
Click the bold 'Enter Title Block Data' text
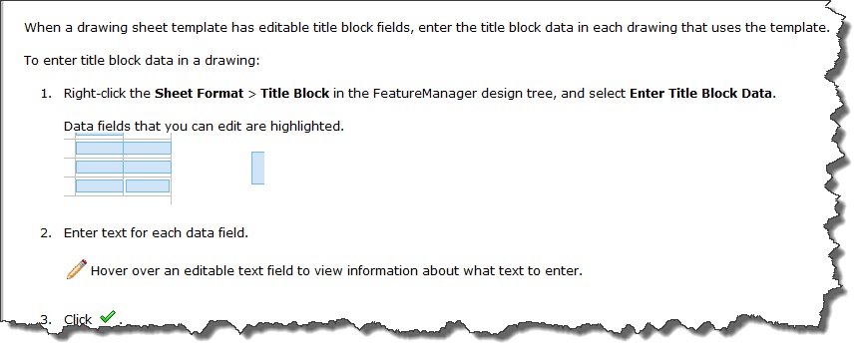click(700, 94)
